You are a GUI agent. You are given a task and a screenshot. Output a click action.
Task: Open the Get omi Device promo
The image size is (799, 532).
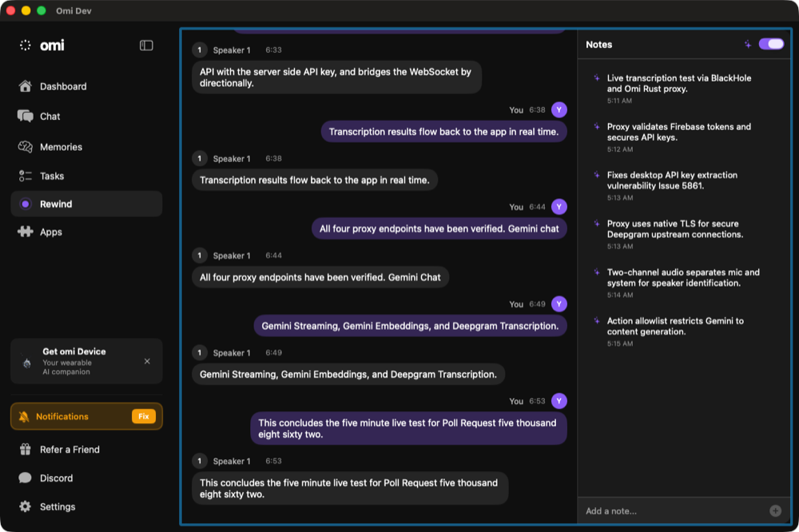(86, 361)
